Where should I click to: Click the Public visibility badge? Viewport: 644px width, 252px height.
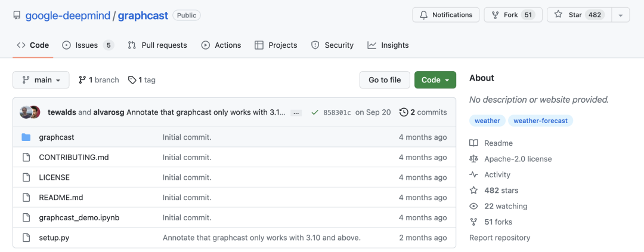pos(187,16)
